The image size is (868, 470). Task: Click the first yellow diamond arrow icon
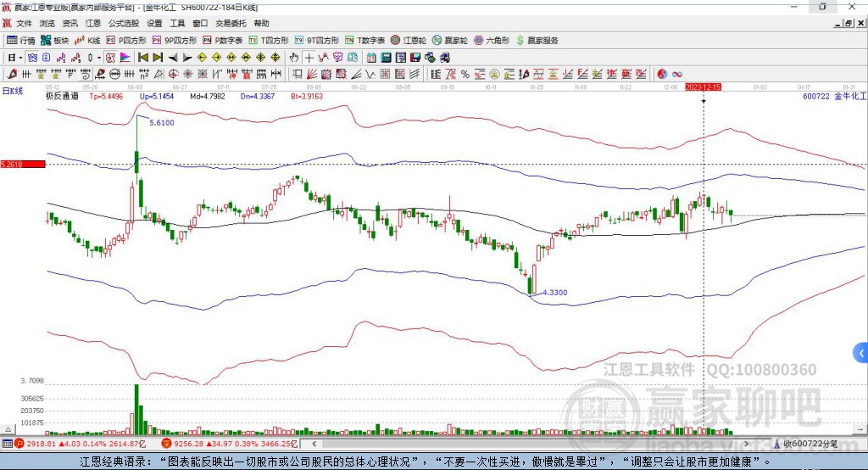click(202, 58)
